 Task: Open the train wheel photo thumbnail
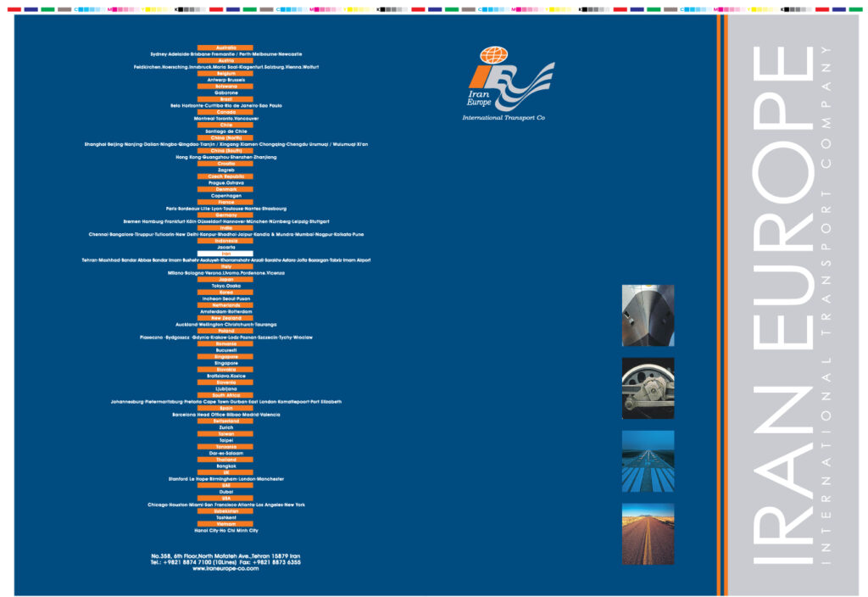[648, 388]
